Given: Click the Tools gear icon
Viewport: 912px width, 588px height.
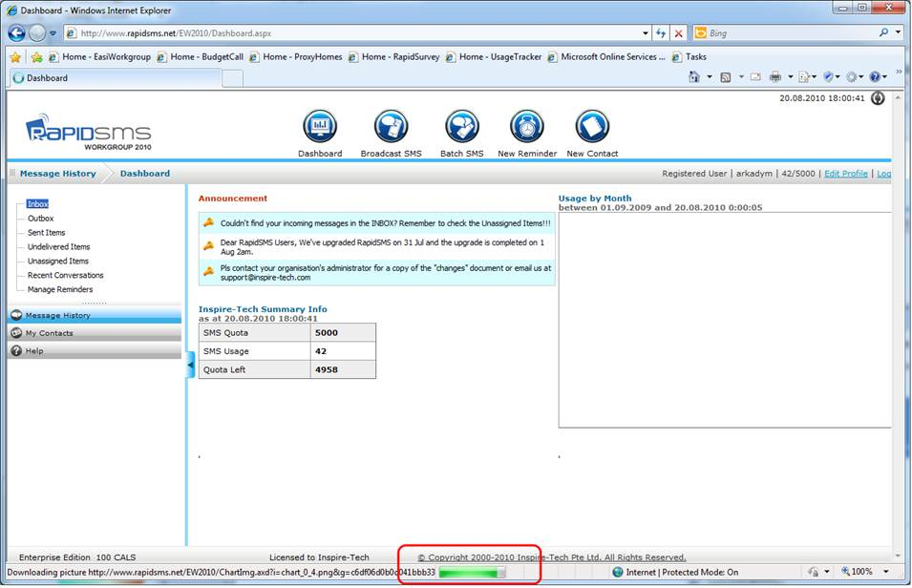Looking at the screenshot, I should pyautogui.click(x=852, y=76).
